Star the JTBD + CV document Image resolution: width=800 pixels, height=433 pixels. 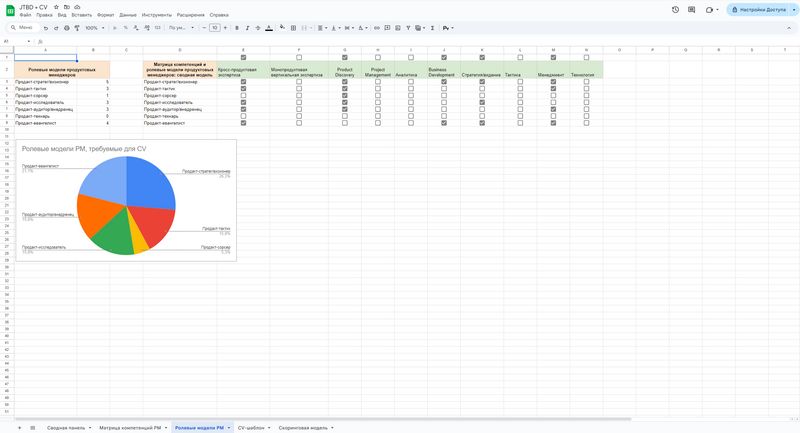pyautogui.click(x=56, y=6)
